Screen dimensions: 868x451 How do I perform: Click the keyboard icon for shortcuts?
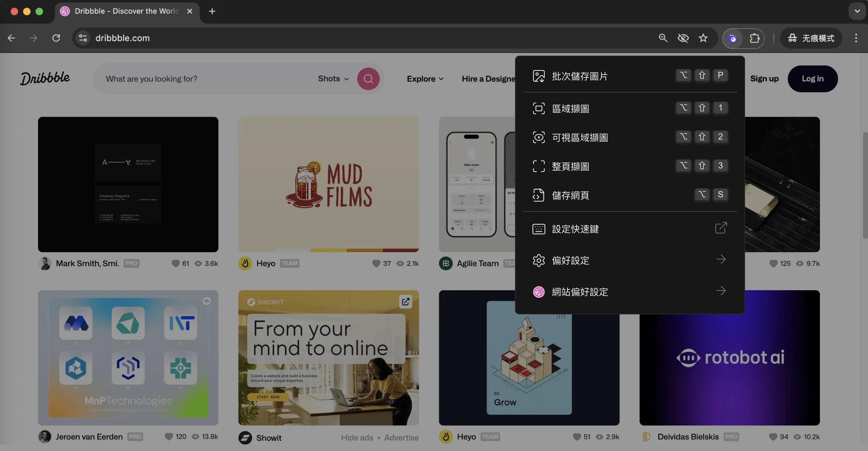coord(539,229)
